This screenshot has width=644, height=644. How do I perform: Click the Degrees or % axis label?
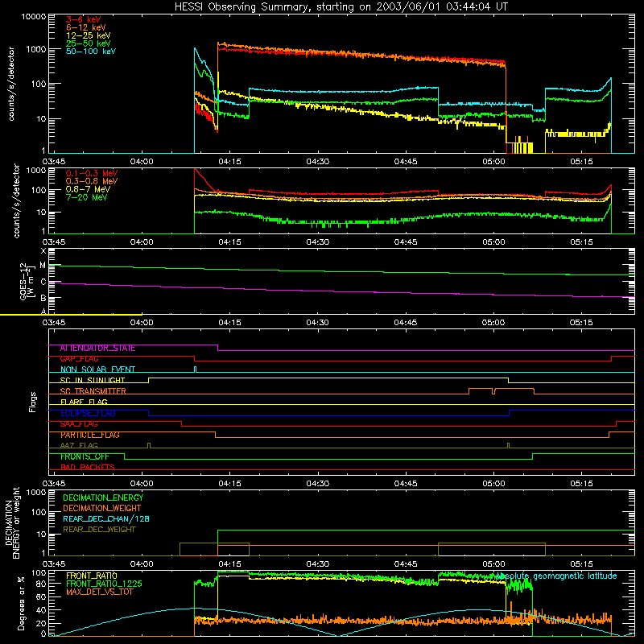[x=21, y=604]
